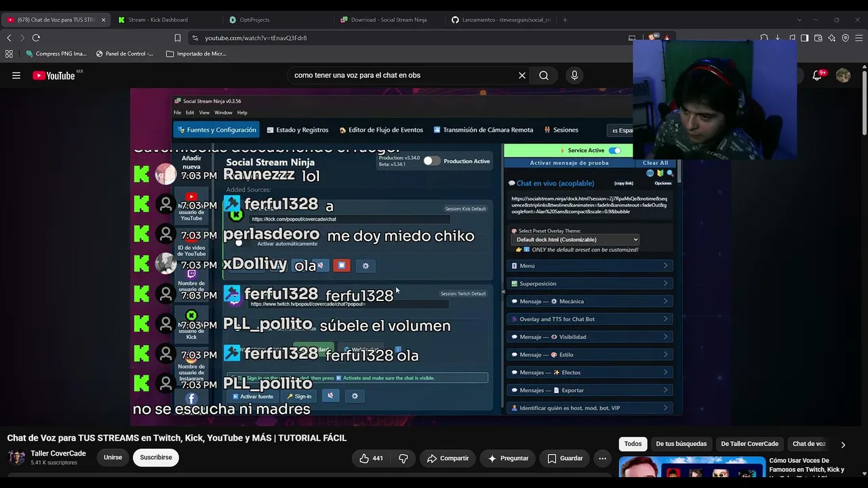Expand the Mensaje Estilo section
The image size is (868, 488).
tap(590, 354)
